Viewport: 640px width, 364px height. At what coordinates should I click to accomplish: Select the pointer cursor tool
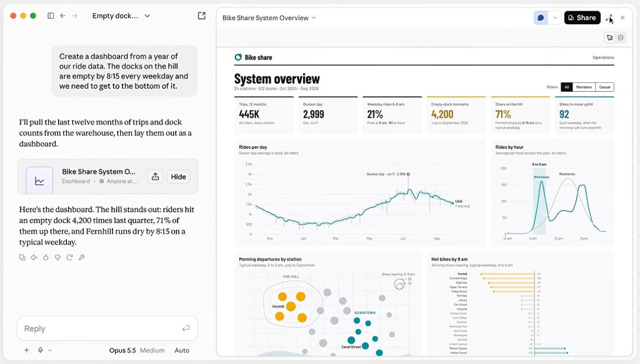(x=610, y=37)
